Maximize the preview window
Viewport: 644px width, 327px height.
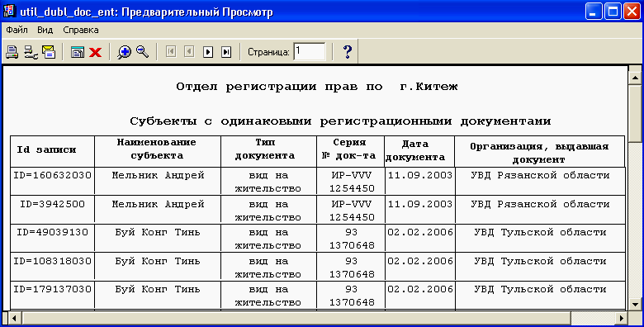tap(613, 12)
